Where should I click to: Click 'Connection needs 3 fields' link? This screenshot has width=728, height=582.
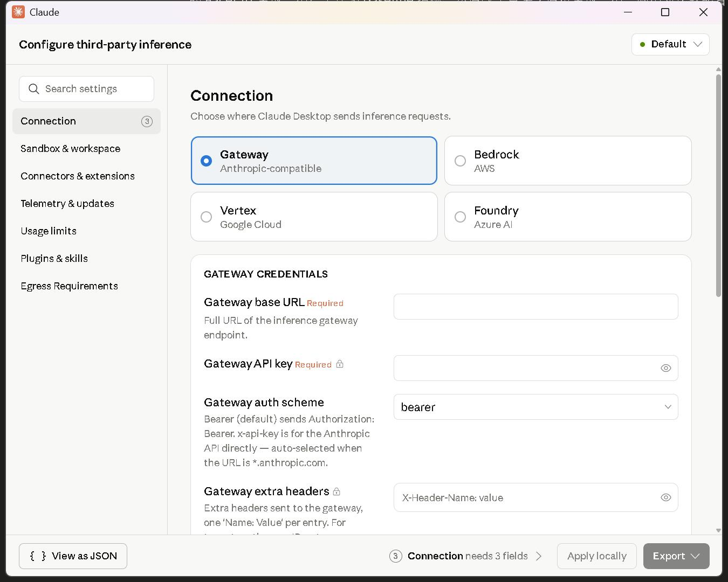467,556
